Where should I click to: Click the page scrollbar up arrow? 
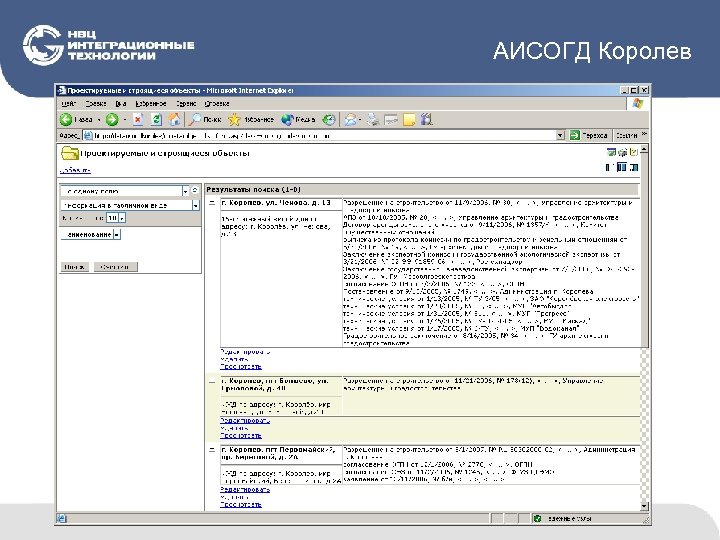[x=644, y=150]
